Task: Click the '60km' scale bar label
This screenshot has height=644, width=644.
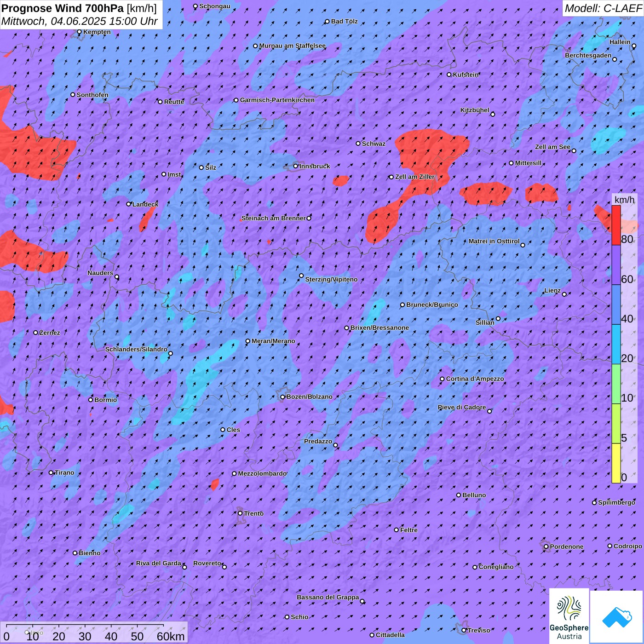Action: [171, 636]
